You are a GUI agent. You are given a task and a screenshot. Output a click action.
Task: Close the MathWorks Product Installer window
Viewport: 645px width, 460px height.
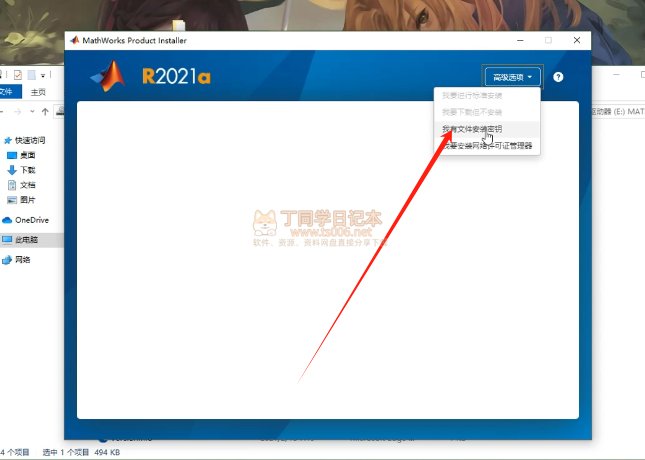pyautogui.click(x=577, y=40)
